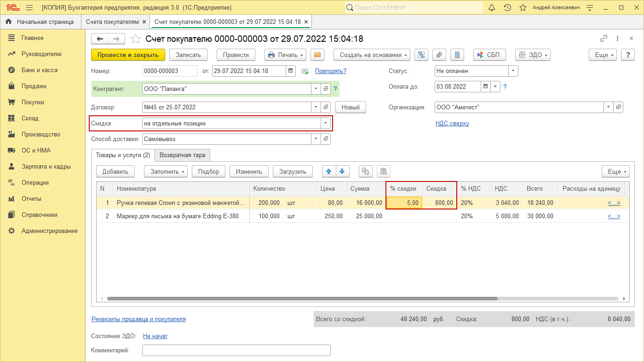
Task: Click the Подбор button
Action: [208, 171]
